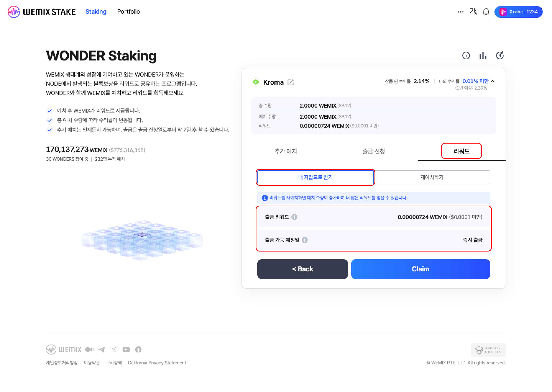Collapse 나의 수익률 chevron
The height and width of the screenshot is (392, 552).
click(x=493, y=81)
